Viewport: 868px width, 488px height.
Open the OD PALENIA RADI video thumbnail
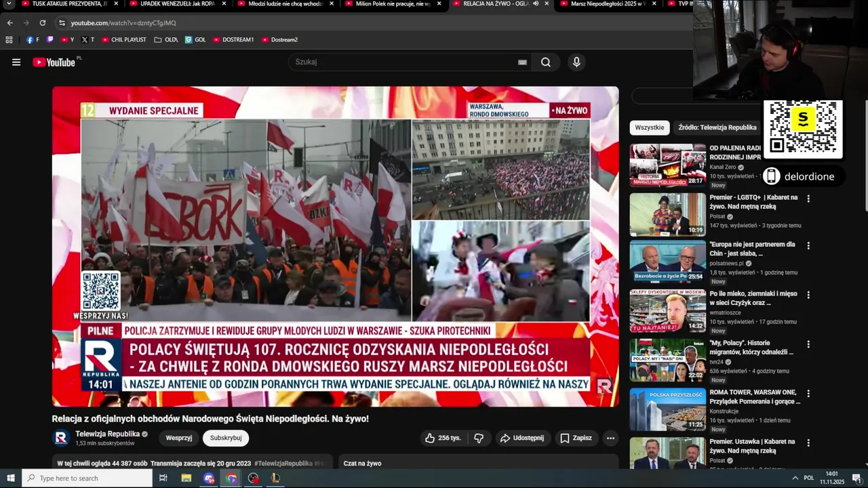[667, 165]
